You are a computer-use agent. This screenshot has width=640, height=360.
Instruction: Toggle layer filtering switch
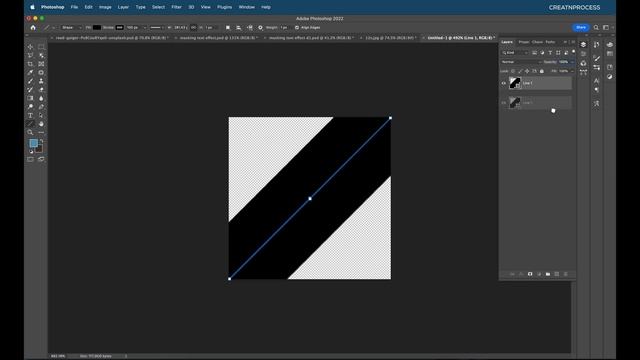573,52
